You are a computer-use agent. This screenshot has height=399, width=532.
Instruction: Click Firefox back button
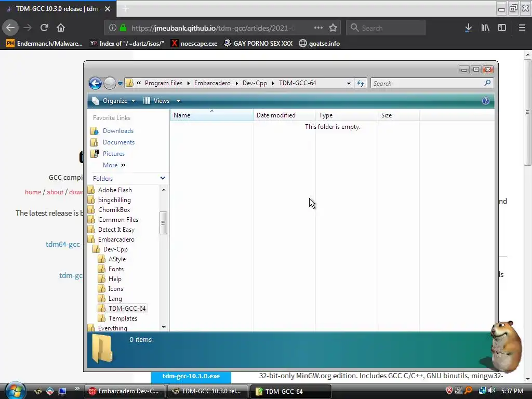[10, 28]
